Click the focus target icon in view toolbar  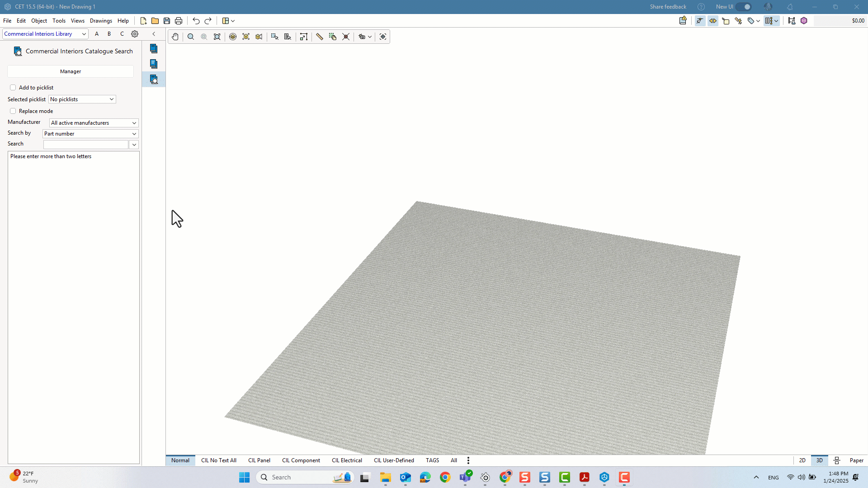pyautogui.click(x=383, y=37)
